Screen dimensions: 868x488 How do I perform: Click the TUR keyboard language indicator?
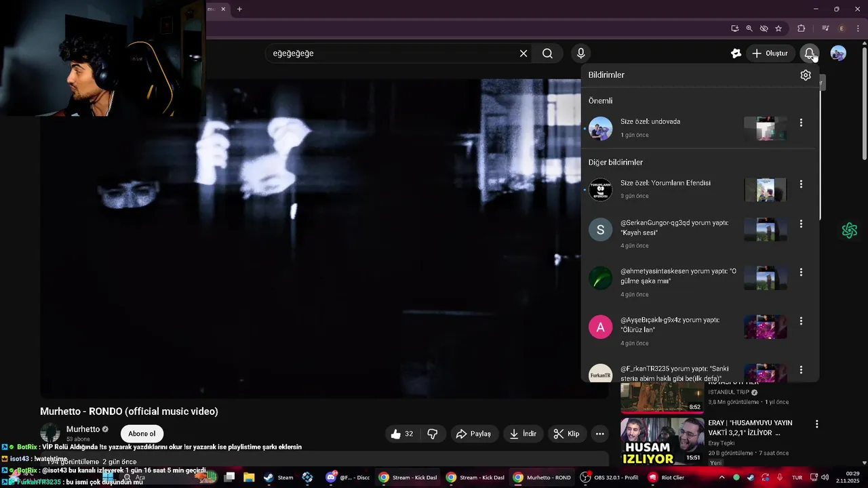pyautogui.click(x=797, y=477)
